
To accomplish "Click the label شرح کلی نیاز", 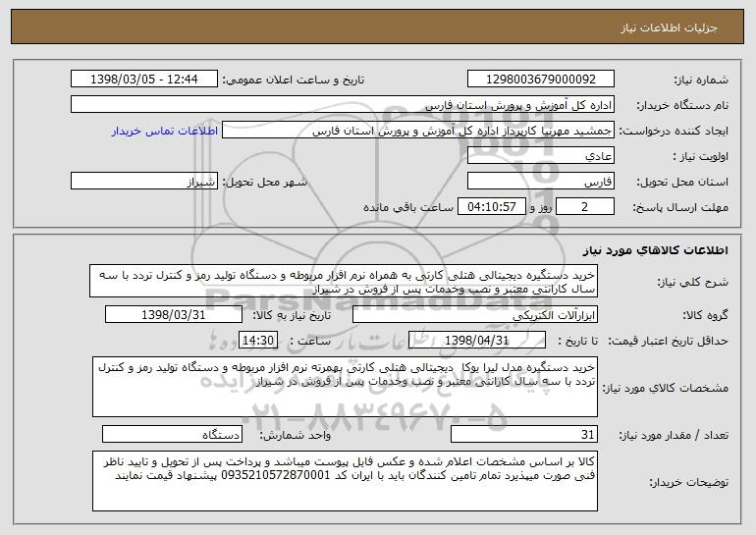I will pyautogui.click(x=693, y=282).
